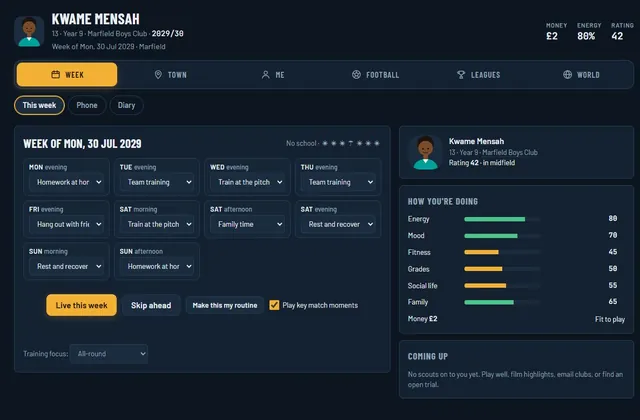Image resolution: width=640 pixels, height=420 pixels.
Task: Click the trophy icon beside Leagues
Action: [x=461, y=74]
